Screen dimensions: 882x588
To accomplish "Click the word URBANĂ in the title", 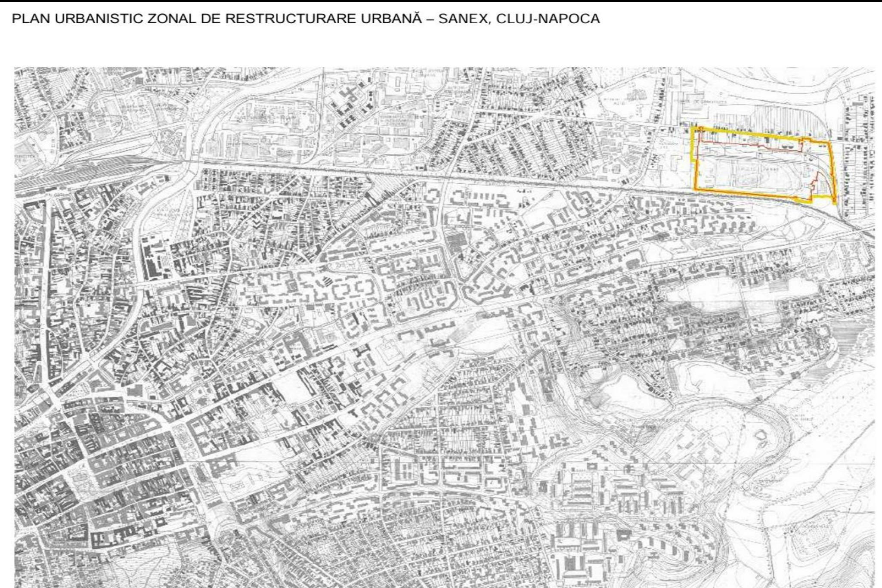I will (391, 19).
